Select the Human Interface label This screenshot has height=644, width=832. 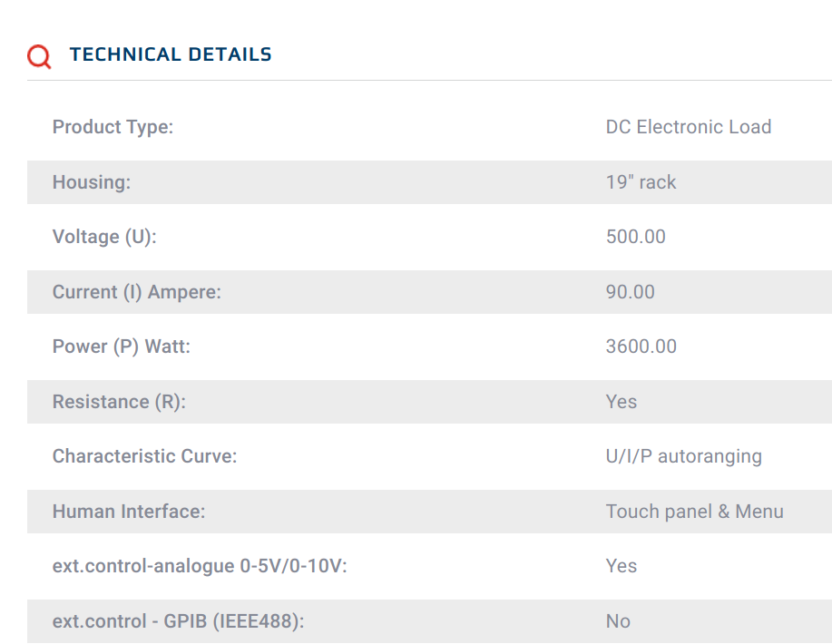[x=129, y=512]
